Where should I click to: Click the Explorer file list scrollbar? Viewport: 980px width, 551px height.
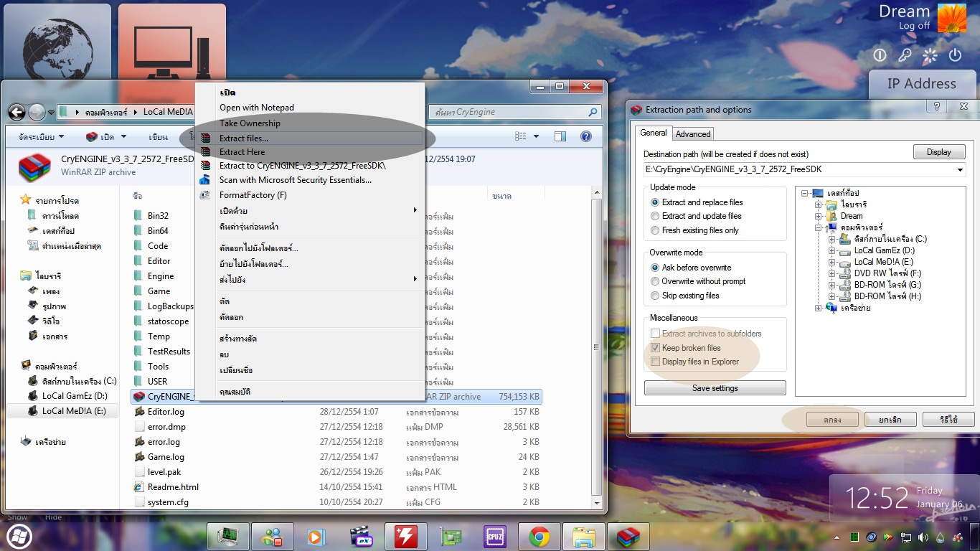596,348
